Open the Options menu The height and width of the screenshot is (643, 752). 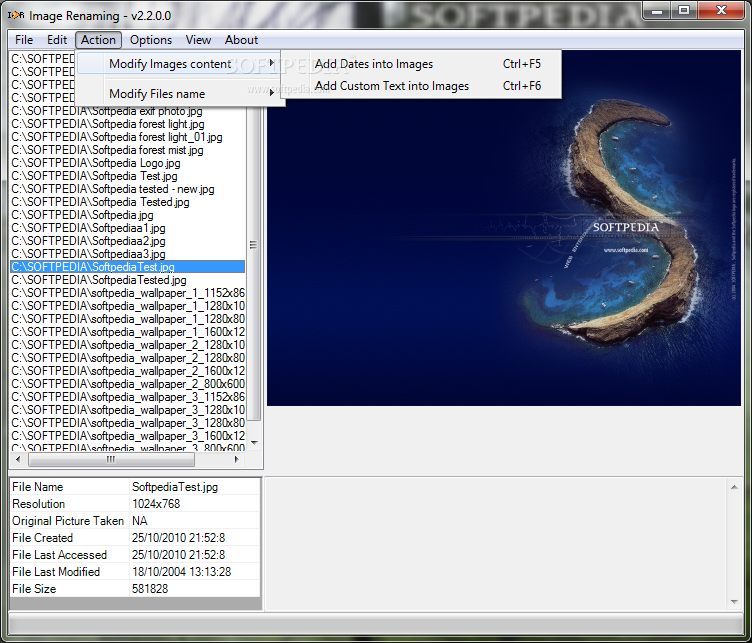coord(151,40)
